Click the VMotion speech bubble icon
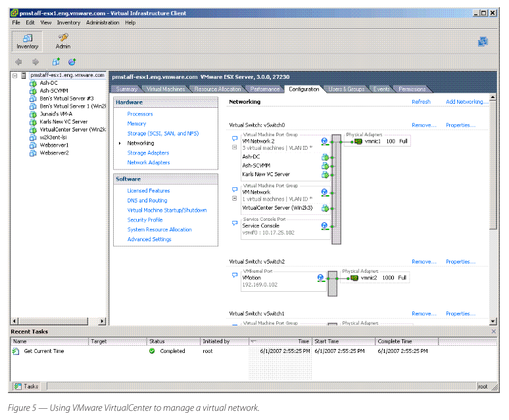The image size is (509, 420). [x=235, y=275]
